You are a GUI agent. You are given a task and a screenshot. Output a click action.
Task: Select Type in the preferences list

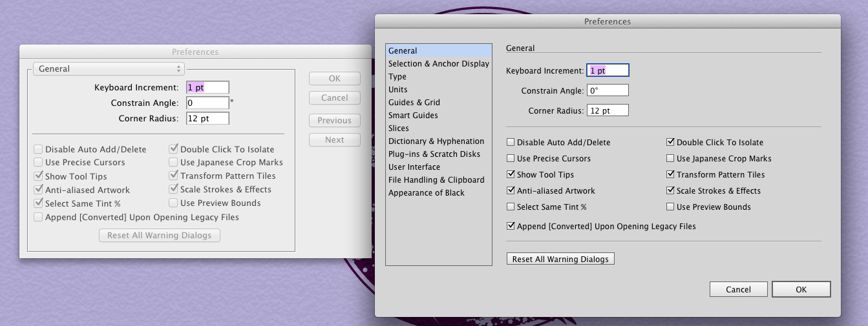pyautogui.click(x=397, y=77)
